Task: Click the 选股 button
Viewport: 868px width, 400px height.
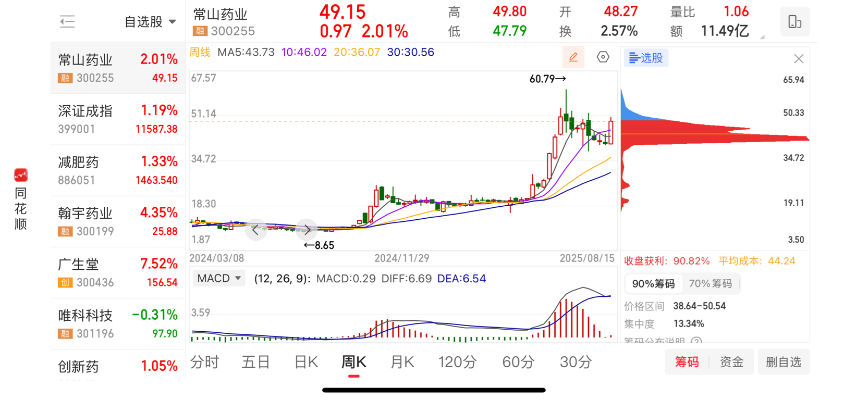Action: (x=646, y=58)
